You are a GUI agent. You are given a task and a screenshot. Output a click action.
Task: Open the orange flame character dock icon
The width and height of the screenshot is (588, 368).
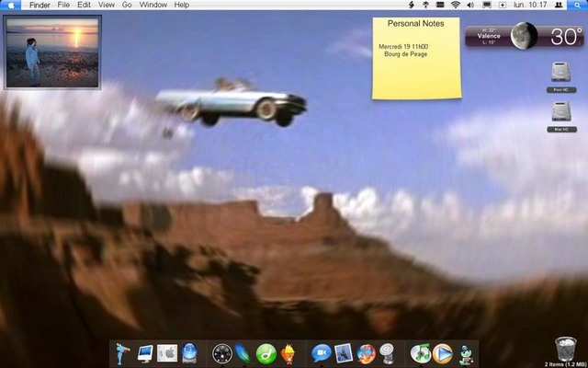coord(288,353)
